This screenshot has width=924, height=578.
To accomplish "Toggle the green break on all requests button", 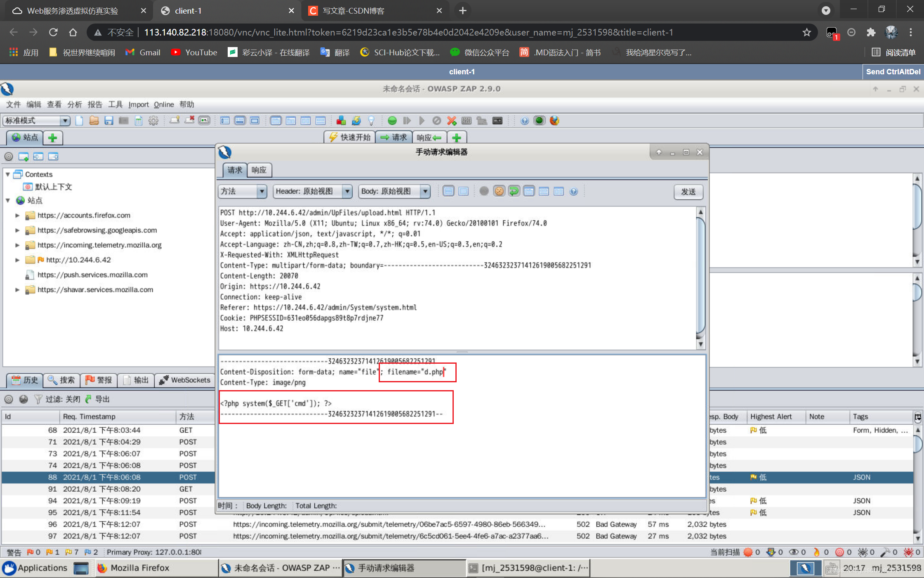I will coord(392,121).
